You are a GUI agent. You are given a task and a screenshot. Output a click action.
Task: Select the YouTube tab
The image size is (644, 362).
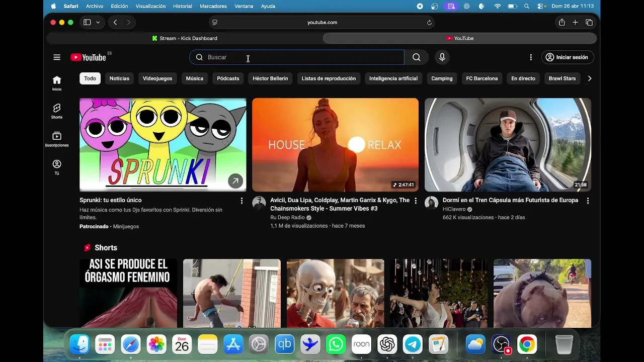click(460, 38)
